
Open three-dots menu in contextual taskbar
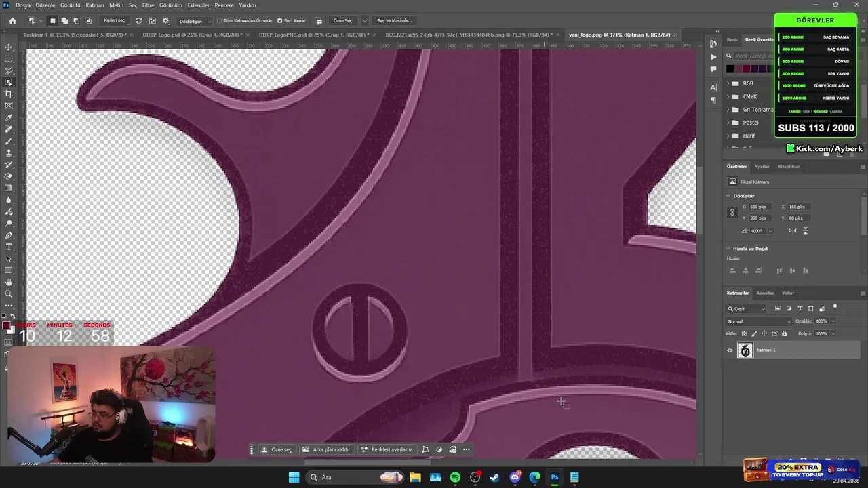(466, 449)
